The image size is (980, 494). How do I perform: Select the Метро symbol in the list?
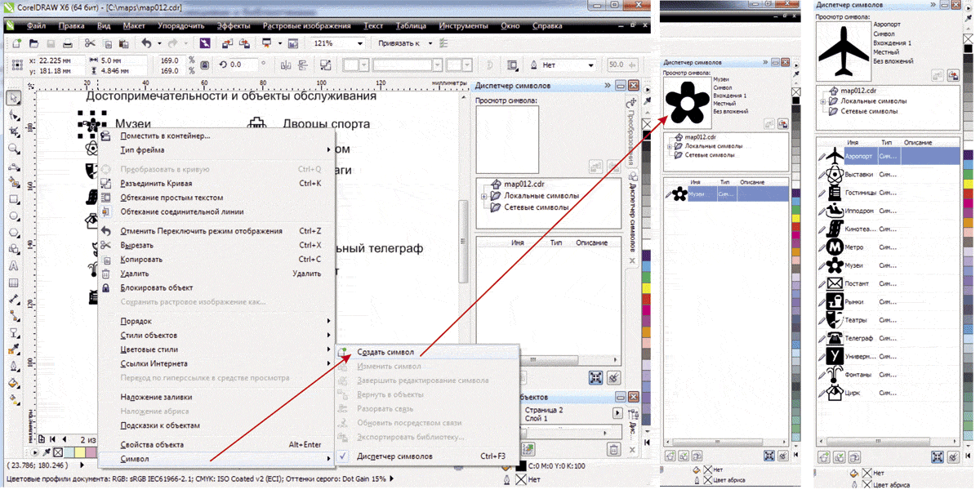pyautogui.click(x=853, y=247)
